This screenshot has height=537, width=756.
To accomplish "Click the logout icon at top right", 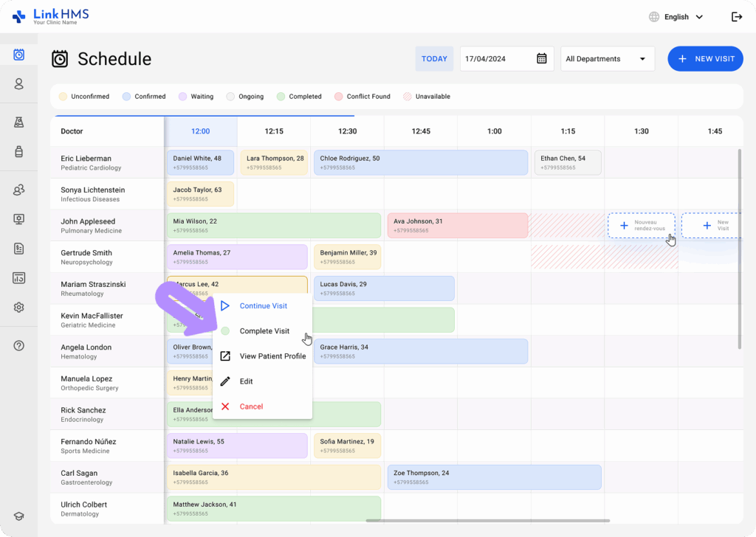I will click(x=736, y=17).
